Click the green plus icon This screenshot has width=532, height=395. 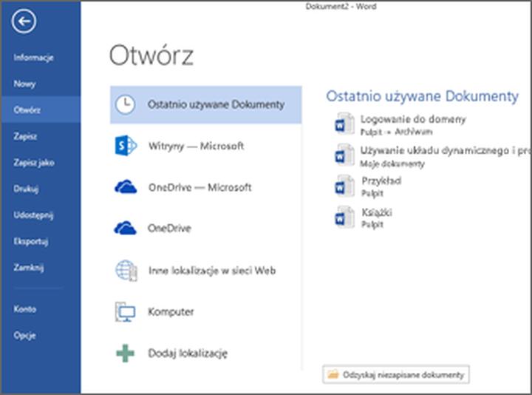point(125,354)
